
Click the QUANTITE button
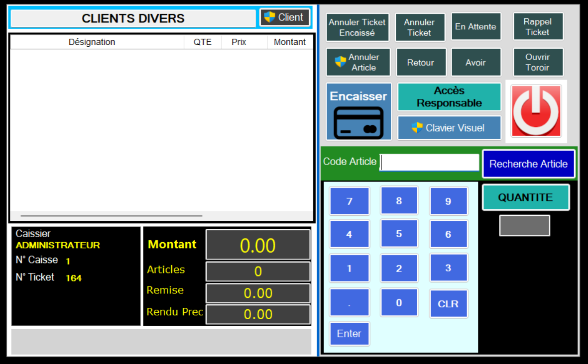[525, 197]
